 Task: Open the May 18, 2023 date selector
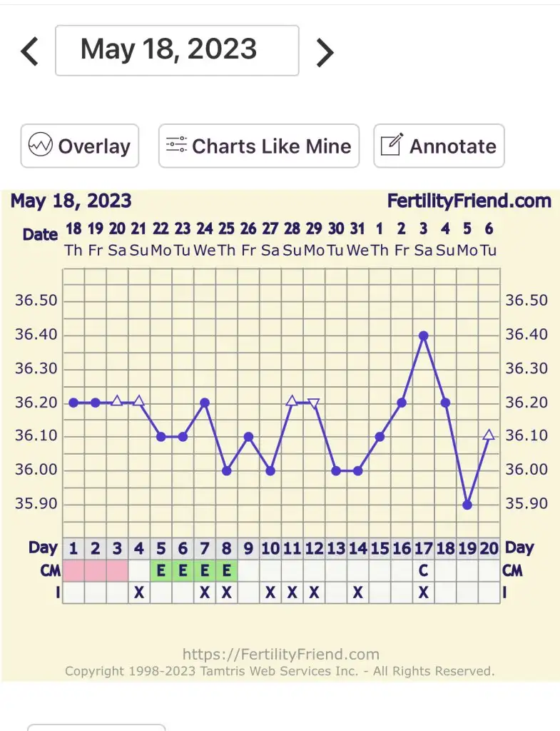(177, 50)
